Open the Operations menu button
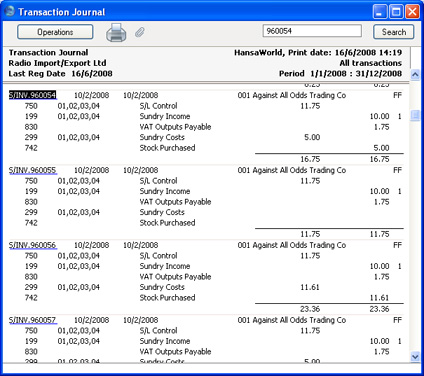 (55, 32)
